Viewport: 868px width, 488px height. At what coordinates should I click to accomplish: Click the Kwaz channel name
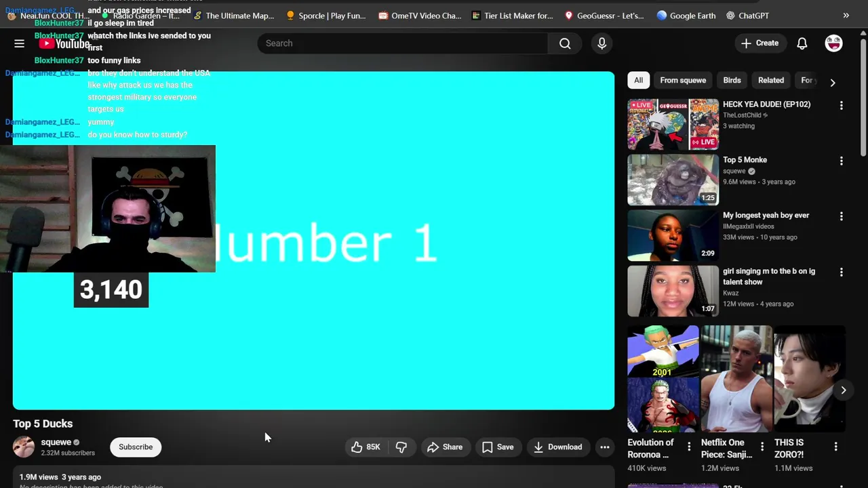point(730,293)
